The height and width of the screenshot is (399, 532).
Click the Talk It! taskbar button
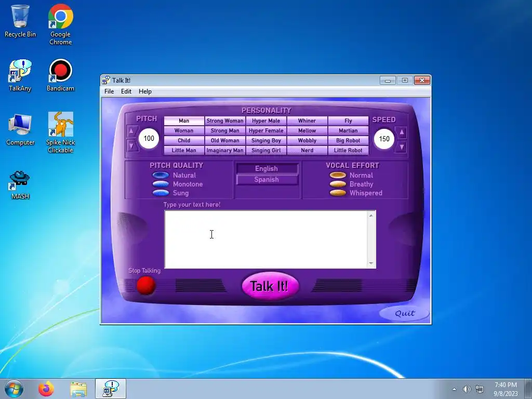110,389
